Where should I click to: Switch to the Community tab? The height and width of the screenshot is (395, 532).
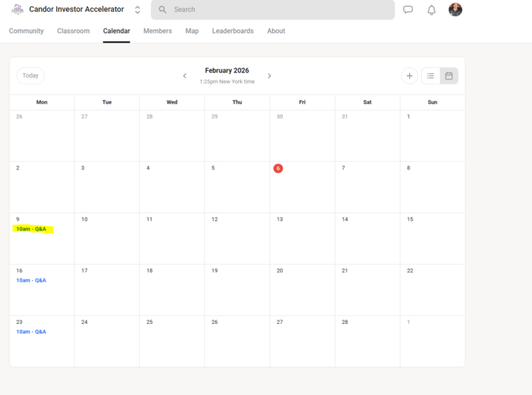coord(27,31)
